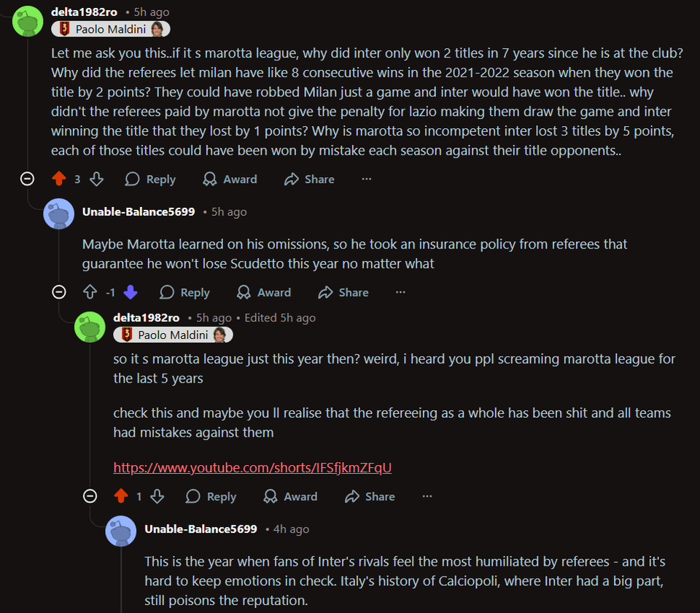Click the Paolo Maldini flair on the top comment

[111, 29]
